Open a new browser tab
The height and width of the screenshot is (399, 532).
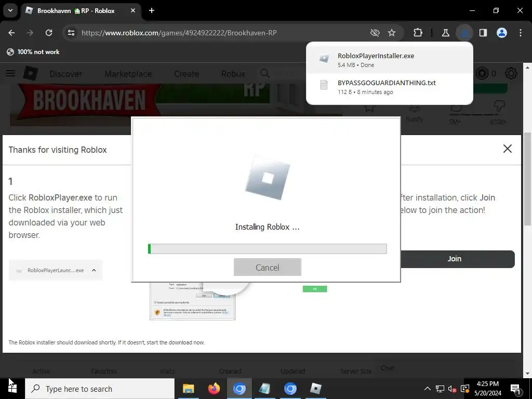152,10
